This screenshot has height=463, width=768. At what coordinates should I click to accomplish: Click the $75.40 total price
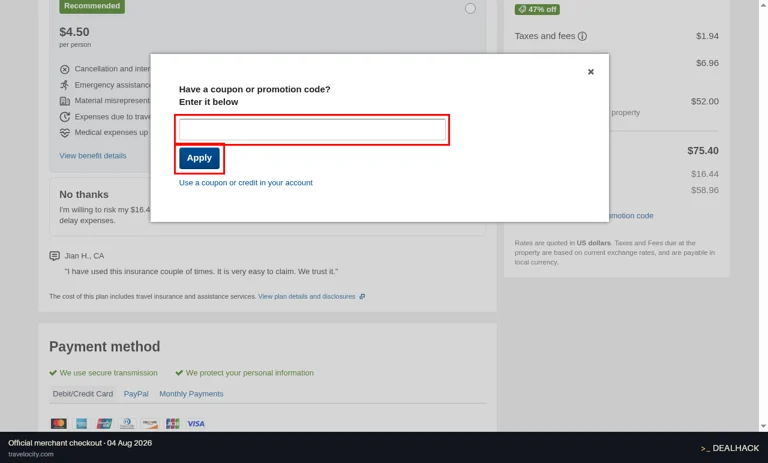pos(702,151)
